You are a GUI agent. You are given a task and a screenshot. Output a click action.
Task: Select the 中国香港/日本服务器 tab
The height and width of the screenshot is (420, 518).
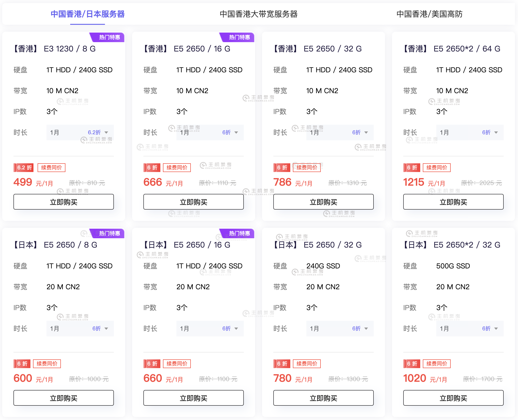tap(87, 14)
